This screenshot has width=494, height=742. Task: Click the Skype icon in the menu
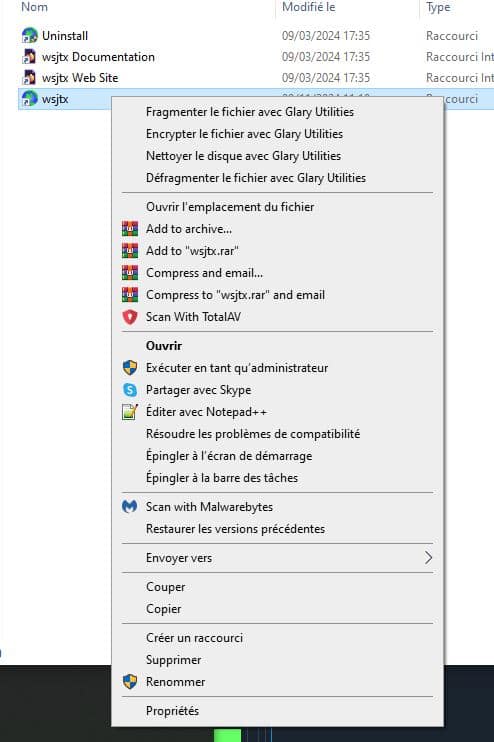(130, 389)
